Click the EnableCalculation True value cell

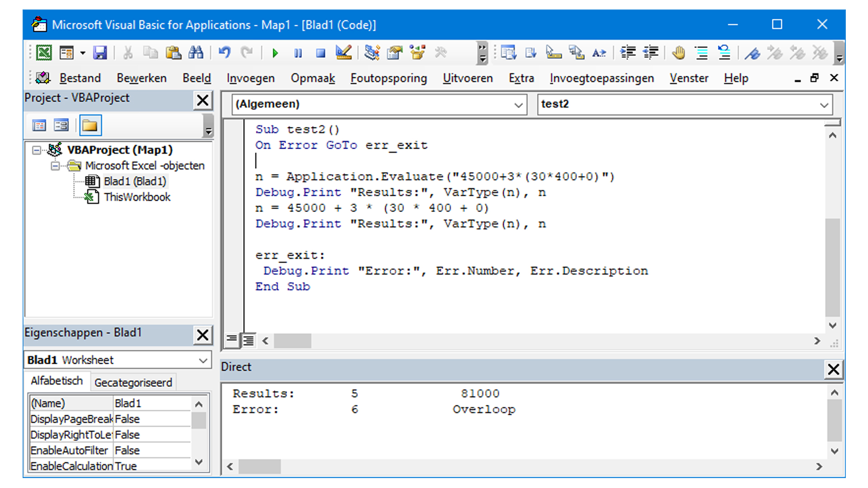click(152, 466)
